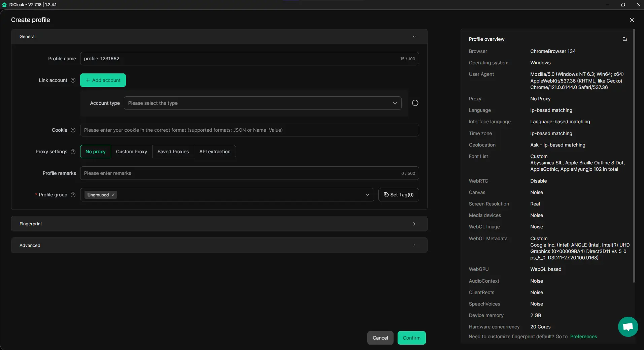Screen dimensions: 644x350
Task: Open the live chat support bubble
Action: pos(628,326)
